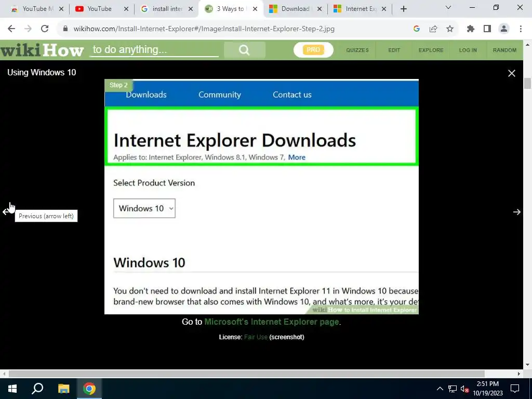Switch to the 'Internet Ex' tab

pos(360,9)
